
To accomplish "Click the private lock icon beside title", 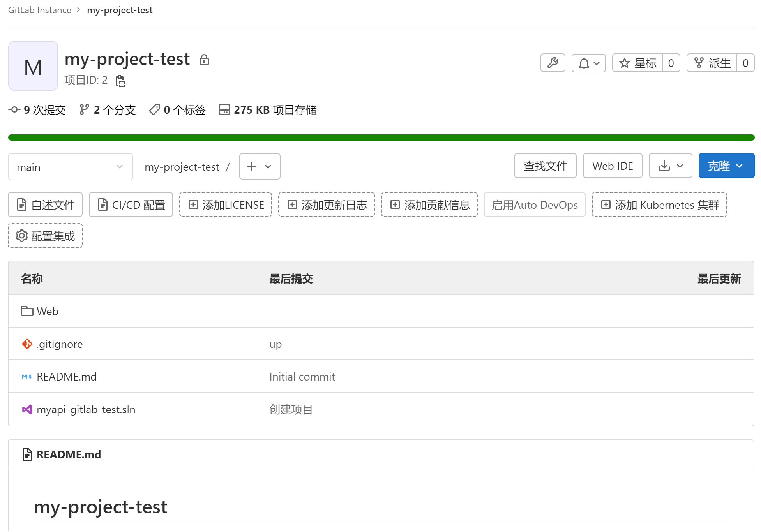I will 204,60.
